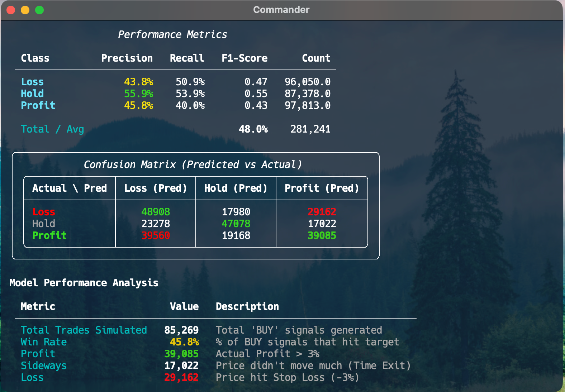Select the confusion matrix cell 39560

pyautogui.click(x=156, y=235)
